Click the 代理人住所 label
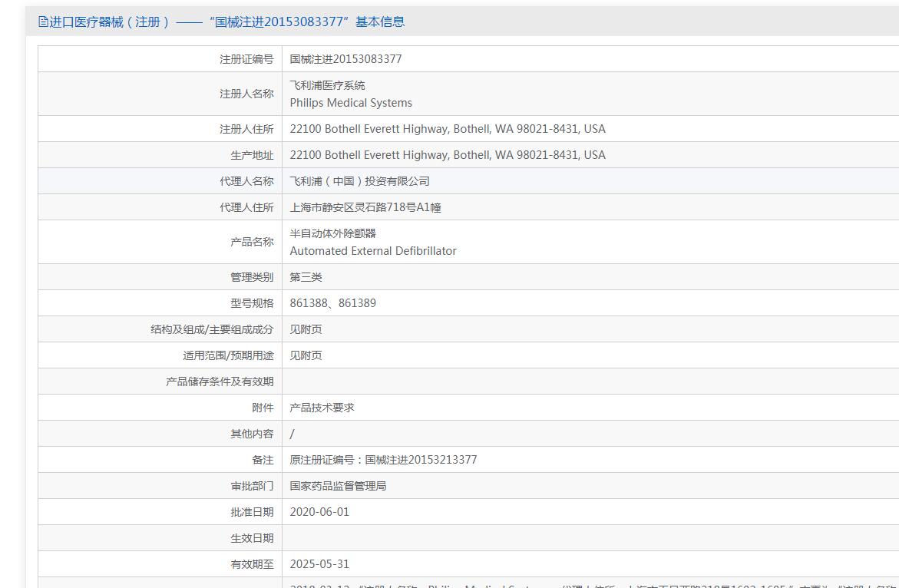Image resolution: width=899 pixels, height=588 pixels. [246, 207]
